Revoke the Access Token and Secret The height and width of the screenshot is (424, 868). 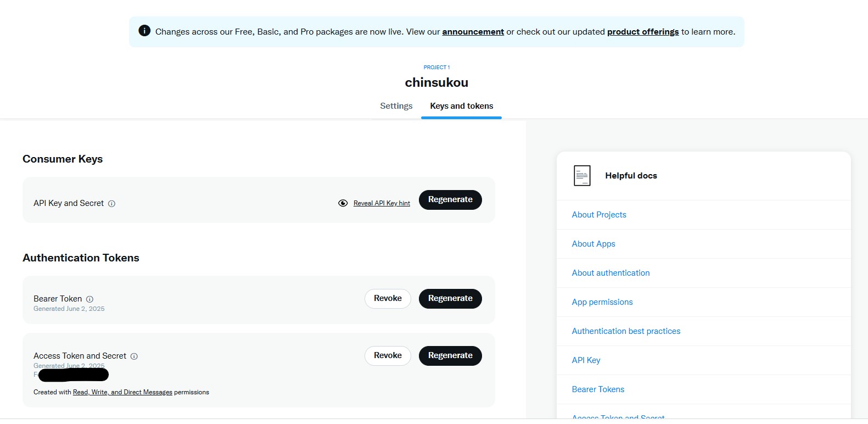tap(388, 356)
